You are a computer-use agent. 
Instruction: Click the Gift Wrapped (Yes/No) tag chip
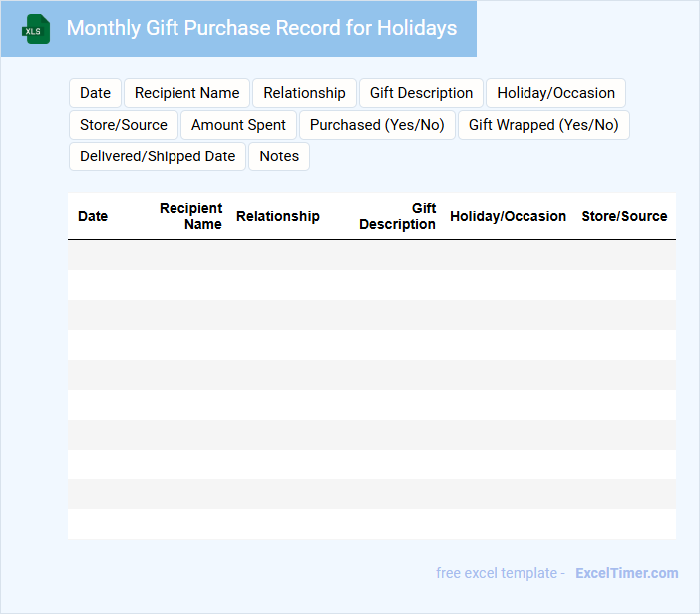543,125
